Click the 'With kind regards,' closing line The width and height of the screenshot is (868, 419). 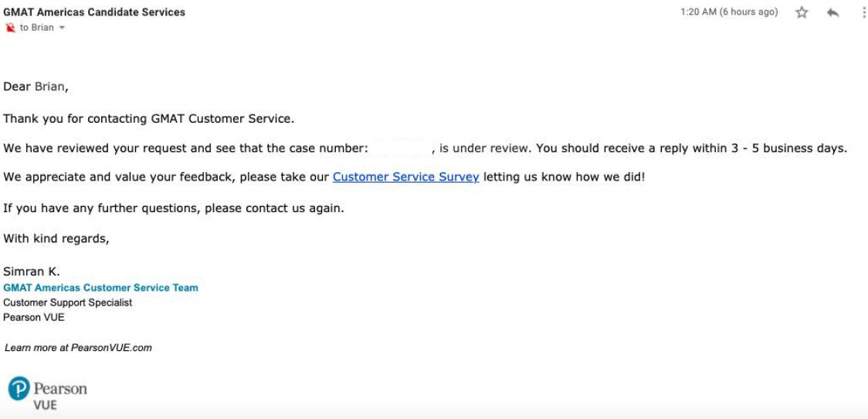(56, 238)
